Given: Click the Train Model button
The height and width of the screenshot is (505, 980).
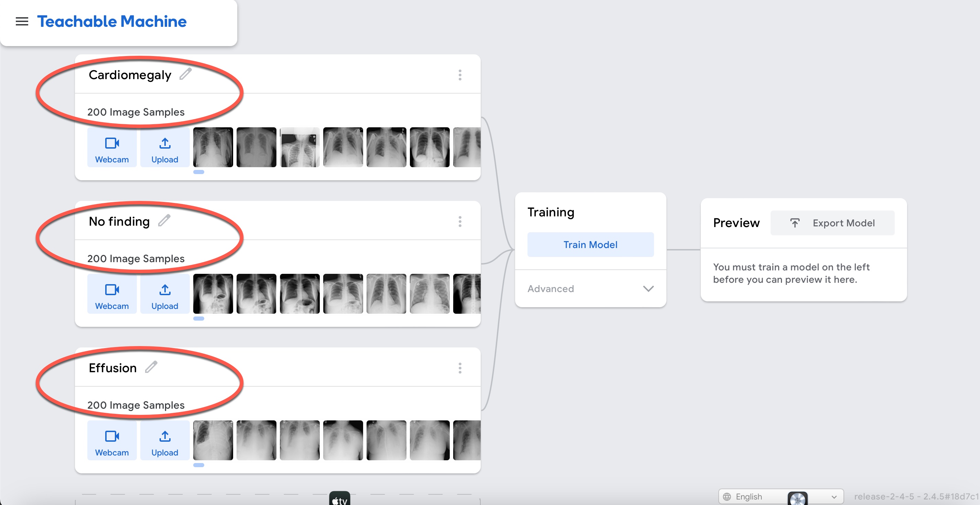Looking at the screenshot, I should click(590, 245).
